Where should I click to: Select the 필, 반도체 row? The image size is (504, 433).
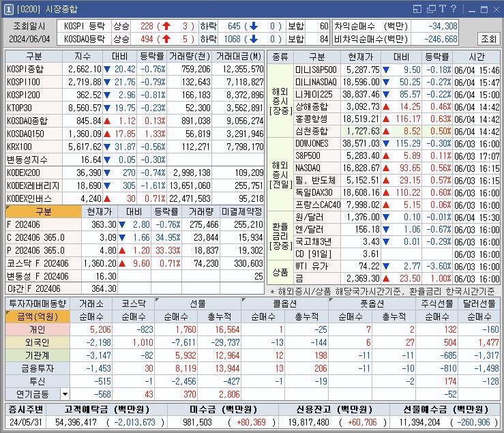point(397,180)
